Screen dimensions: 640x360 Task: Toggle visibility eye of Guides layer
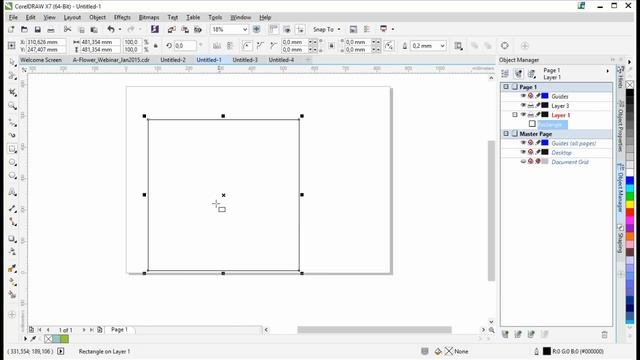coord(523,96)
